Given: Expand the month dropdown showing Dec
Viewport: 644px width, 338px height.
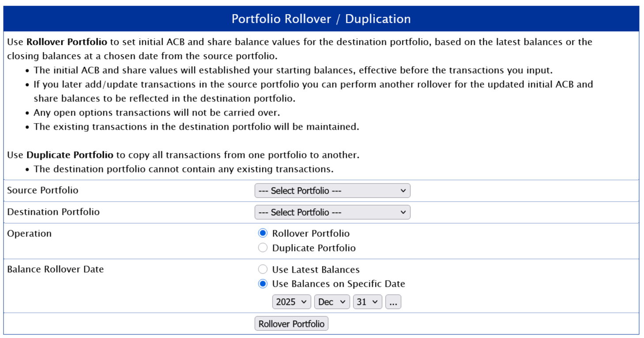Looking at the screenshot, I should [332, 302].
